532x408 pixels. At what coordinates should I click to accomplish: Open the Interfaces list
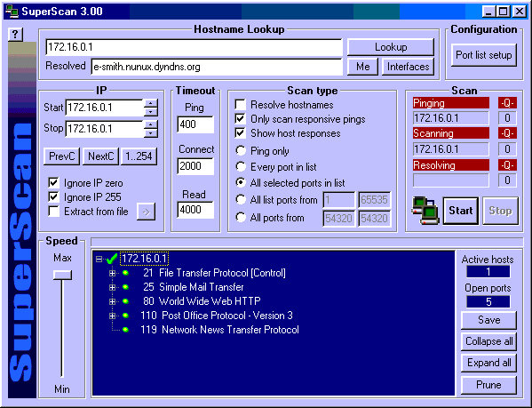pos(409,67)
